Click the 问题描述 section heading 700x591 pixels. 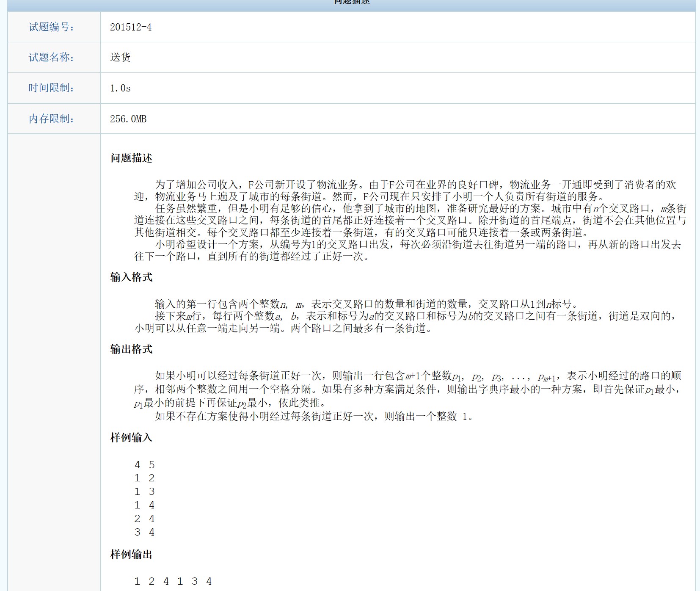131,158
